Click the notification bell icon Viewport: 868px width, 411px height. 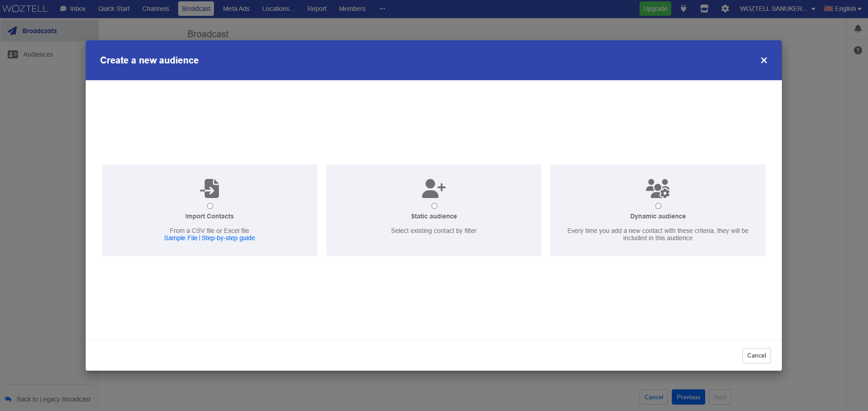[x=858, y=29]
